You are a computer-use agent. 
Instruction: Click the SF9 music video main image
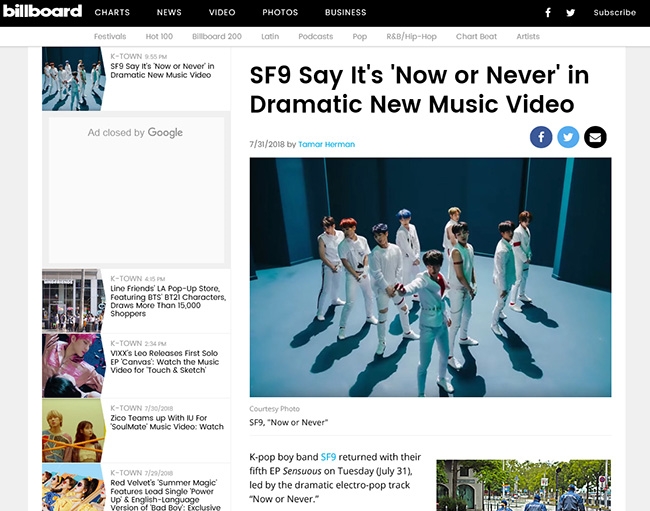pyautogui.click(x=430, y=277)
